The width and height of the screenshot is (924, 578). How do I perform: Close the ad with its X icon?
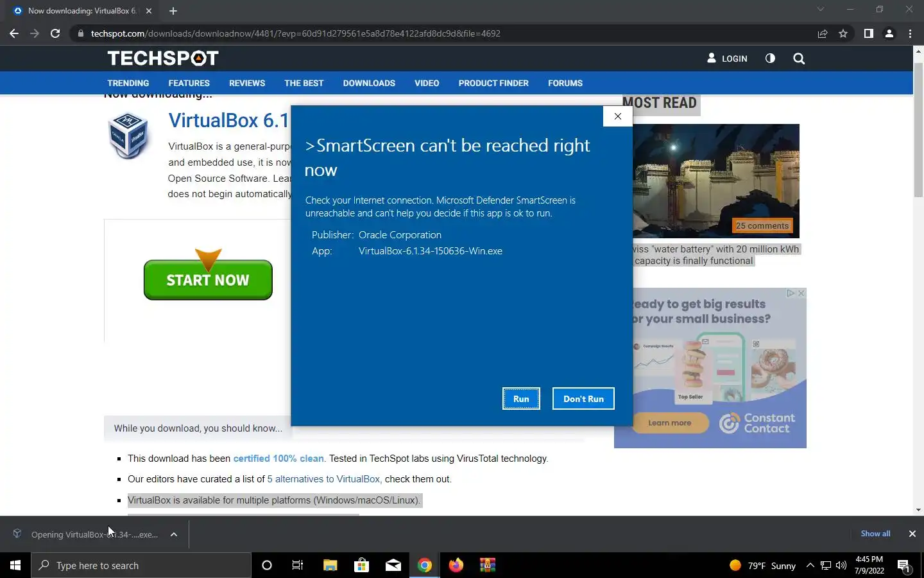(801, 293)
